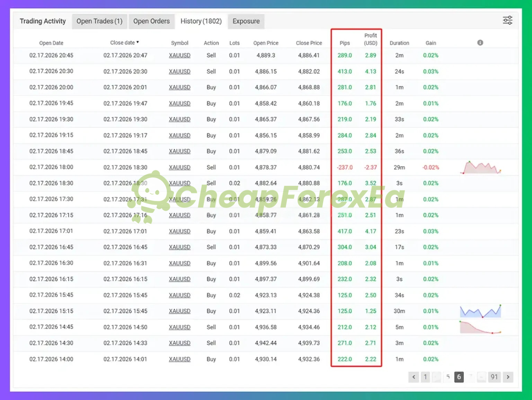Open XAUUSD link in 18:00 losing trade row
The width and height of the screenshot is (532, 400).
179,167
